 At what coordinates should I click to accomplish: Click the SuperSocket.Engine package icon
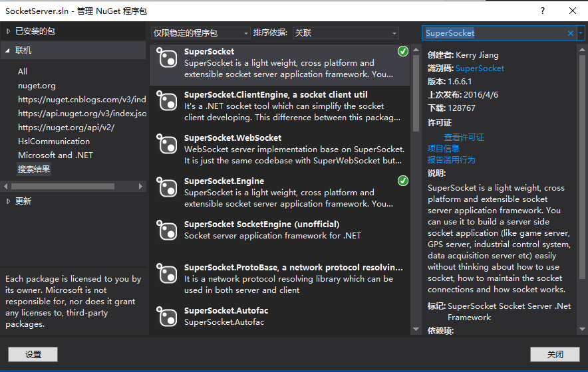(166, 187)
